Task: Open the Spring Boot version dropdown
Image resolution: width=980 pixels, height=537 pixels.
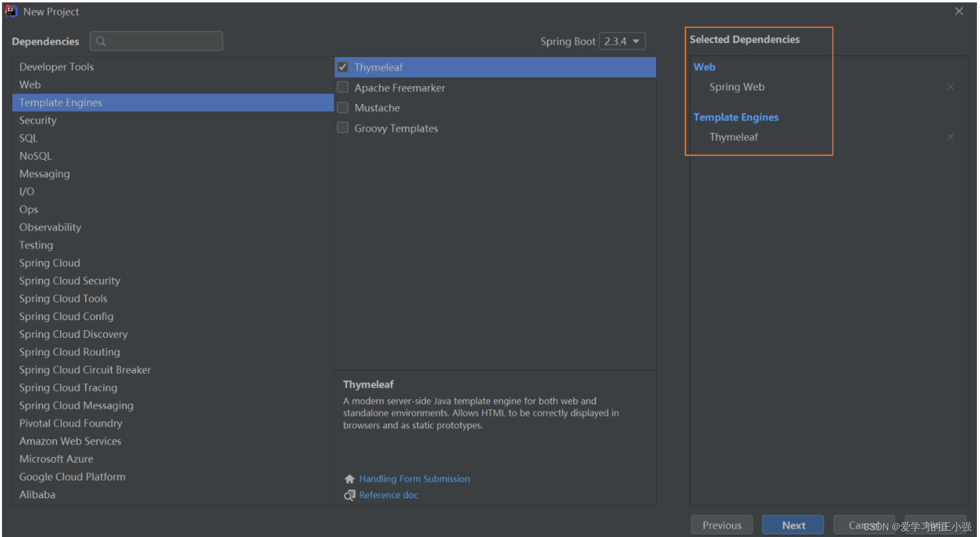Action: pyautogui.click(x=622, y=41)
